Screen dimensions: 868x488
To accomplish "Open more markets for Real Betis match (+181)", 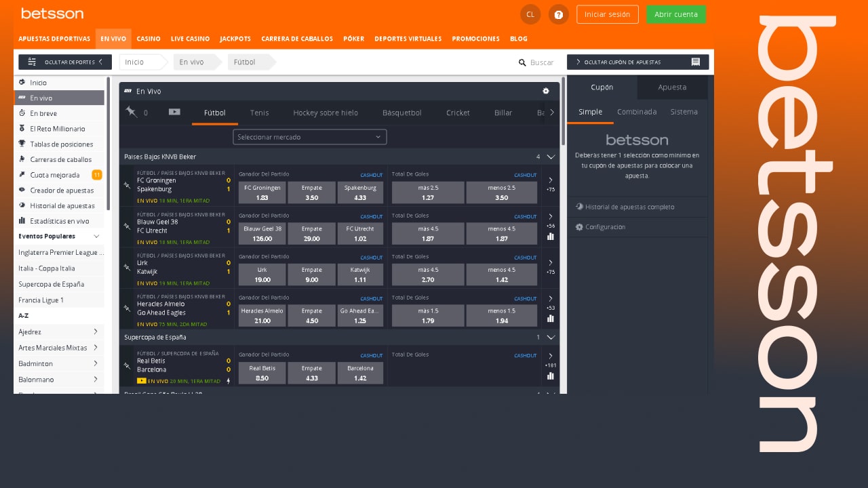I will click(x=551, y=360).
